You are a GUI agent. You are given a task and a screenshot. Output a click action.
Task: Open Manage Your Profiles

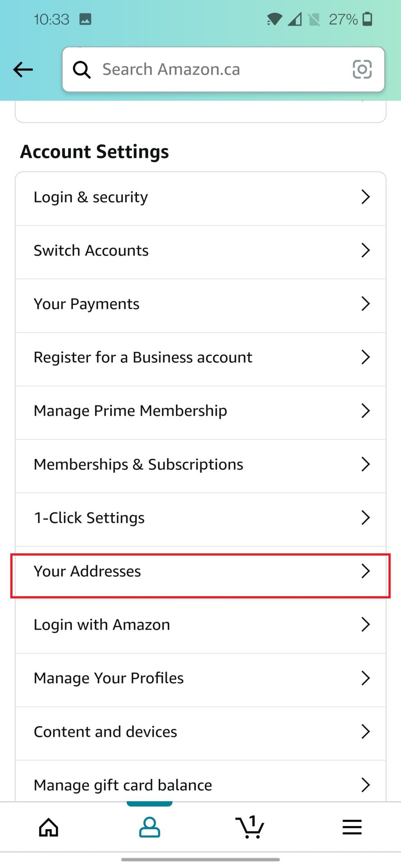pos(109,678)
